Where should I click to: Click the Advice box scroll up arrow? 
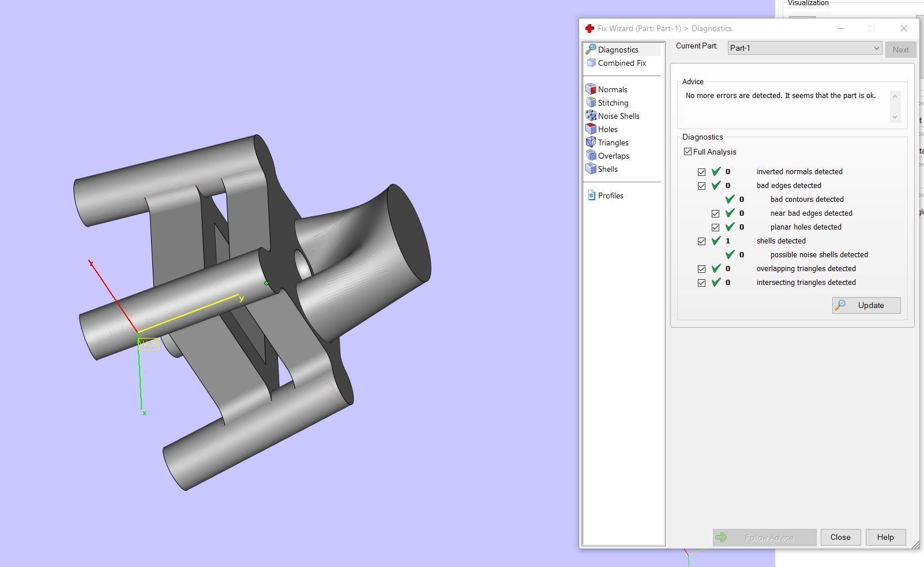(895, 96)
